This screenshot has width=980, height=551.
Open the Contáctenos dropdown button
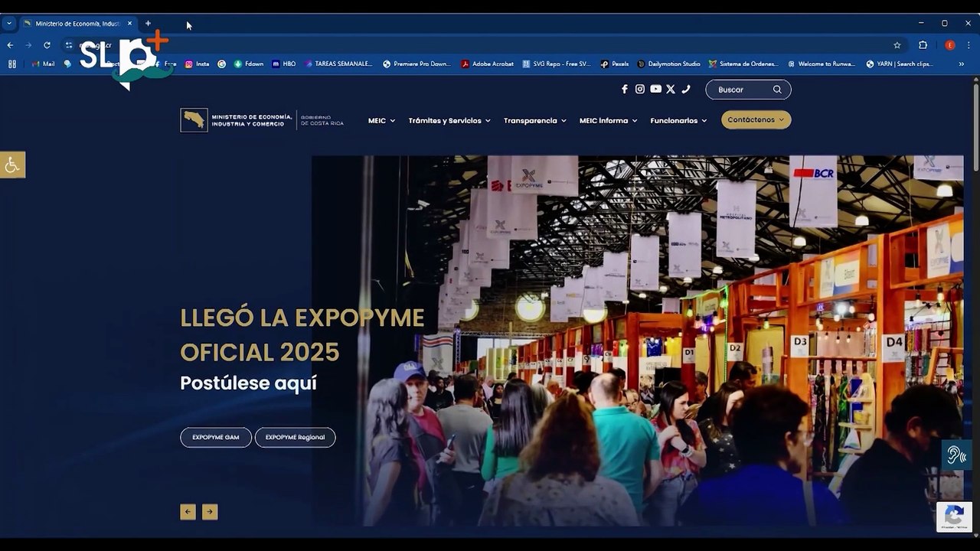point(756,120)
